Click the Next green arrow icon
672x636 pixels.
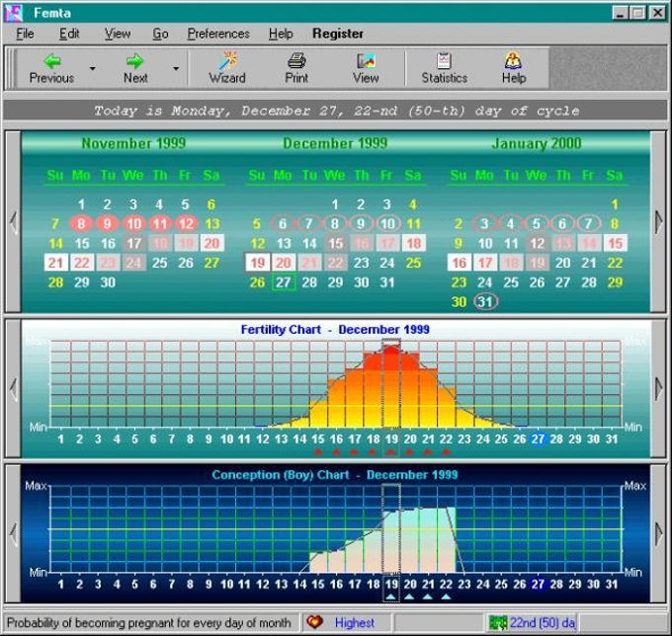[x=135, y=61]
